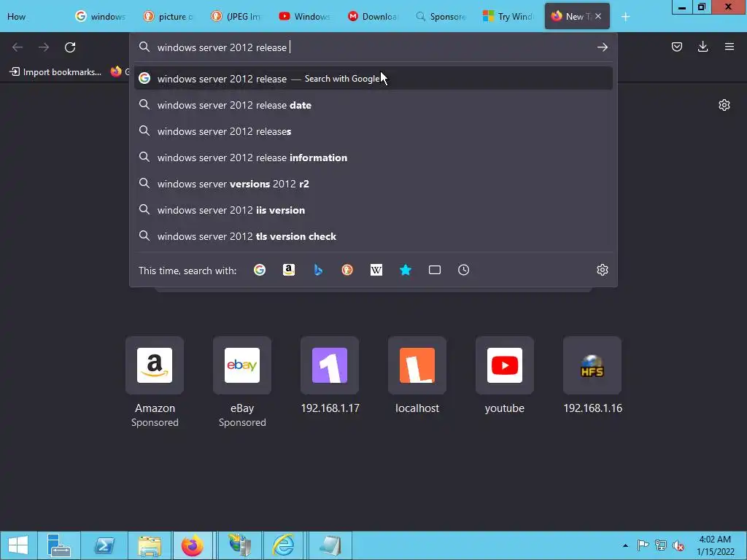Screen dimensions: 747x560
Task: Select suggestion 'windows server 2012 release information'
Action: 373,157
